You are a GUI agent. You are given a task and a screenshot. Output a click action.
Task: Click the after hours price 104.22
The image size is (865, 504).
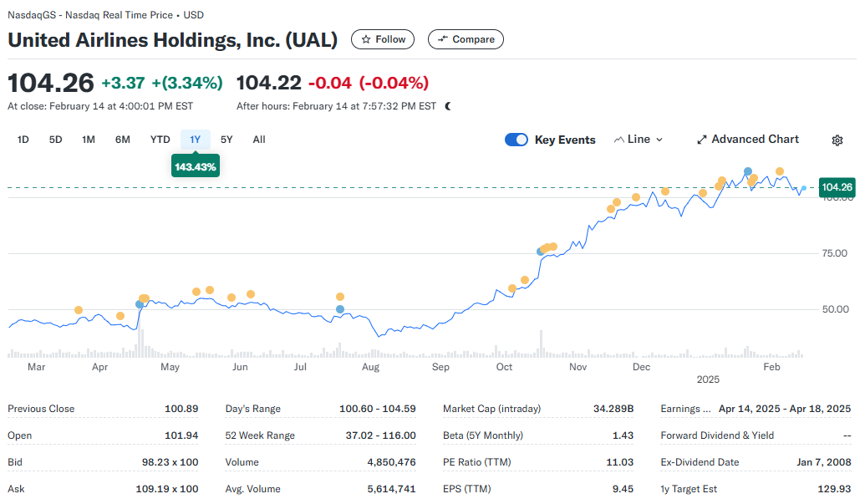point(268,83)
